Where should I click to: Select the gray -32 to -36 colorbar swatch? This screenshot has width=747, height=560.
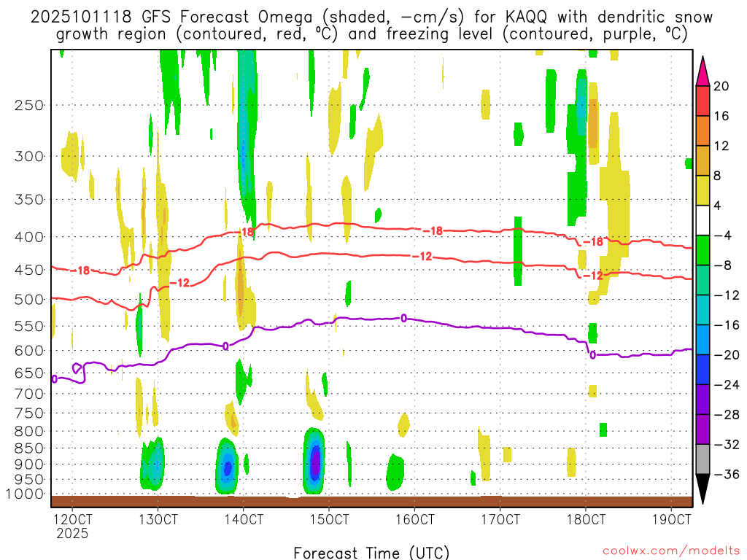coord(703,459)
